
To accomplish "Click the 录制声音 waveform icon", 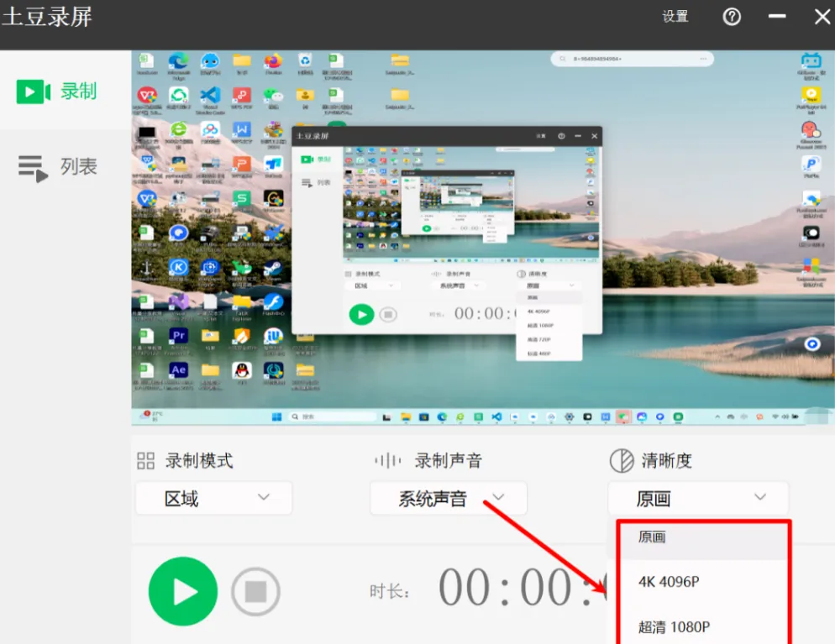I will [x=388, y=460].
